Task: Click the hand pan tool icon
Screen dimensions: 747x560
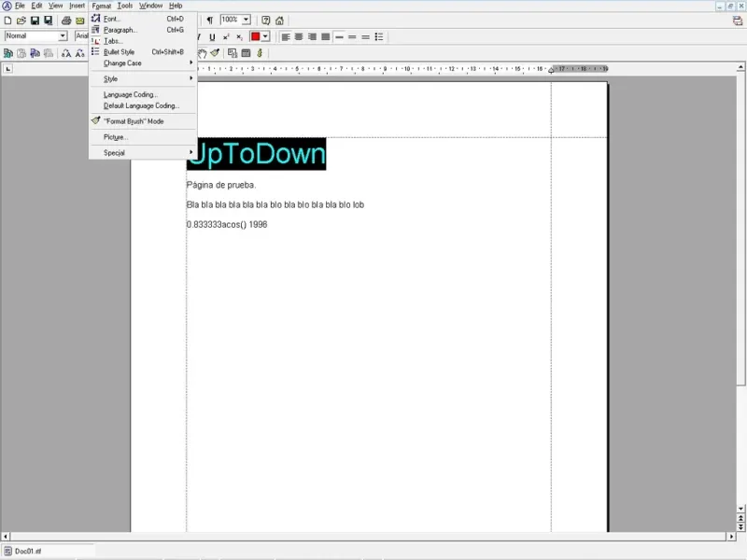Action: click(203, 53)
